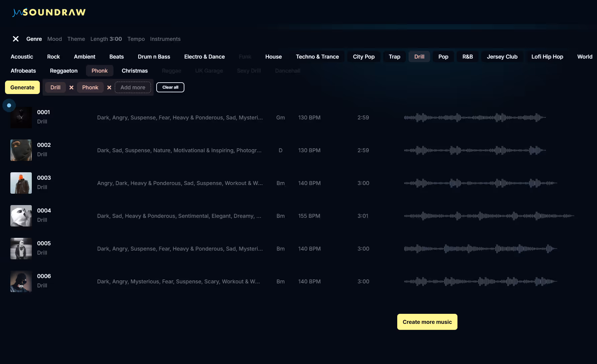Select the Drum n Bass genre
597x364 pixels.
(154, 57)
